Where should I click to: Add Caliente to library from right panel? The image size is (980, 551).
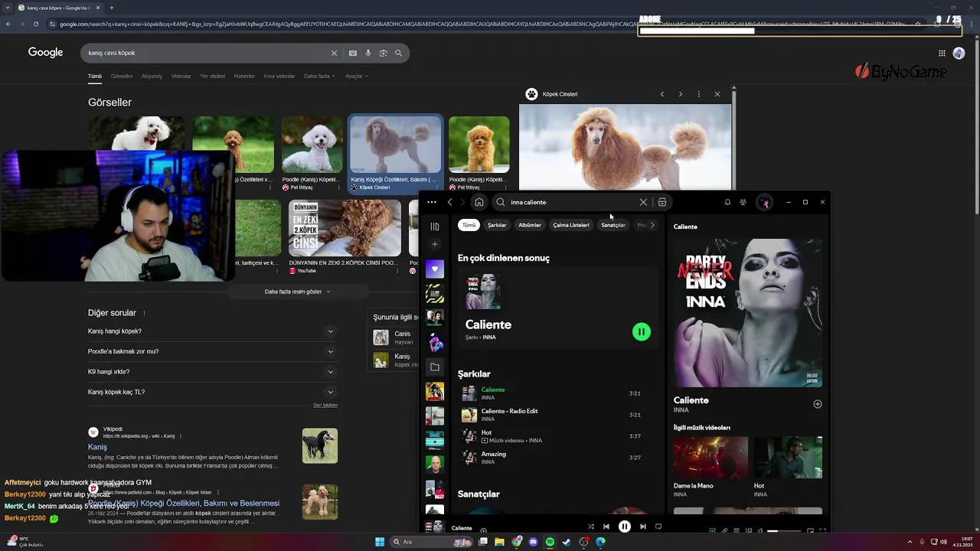(817, 404)
